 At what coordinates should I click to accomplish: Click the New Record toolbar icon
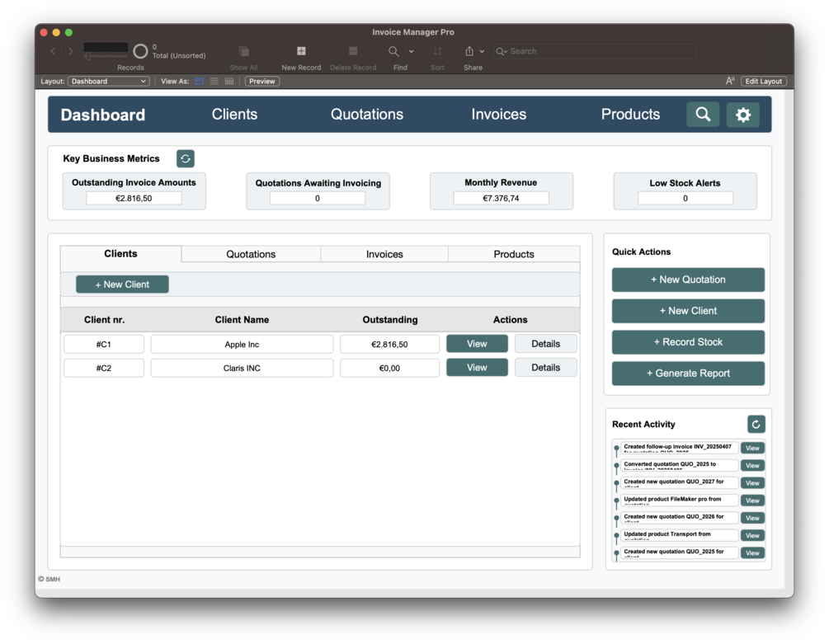coord(301,51)
